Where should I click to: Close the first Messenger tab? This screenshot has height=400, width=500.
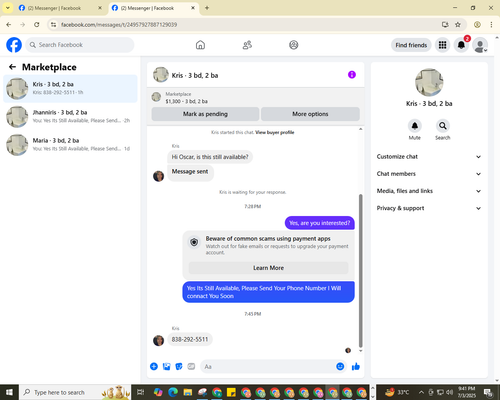tap(100, 8)
